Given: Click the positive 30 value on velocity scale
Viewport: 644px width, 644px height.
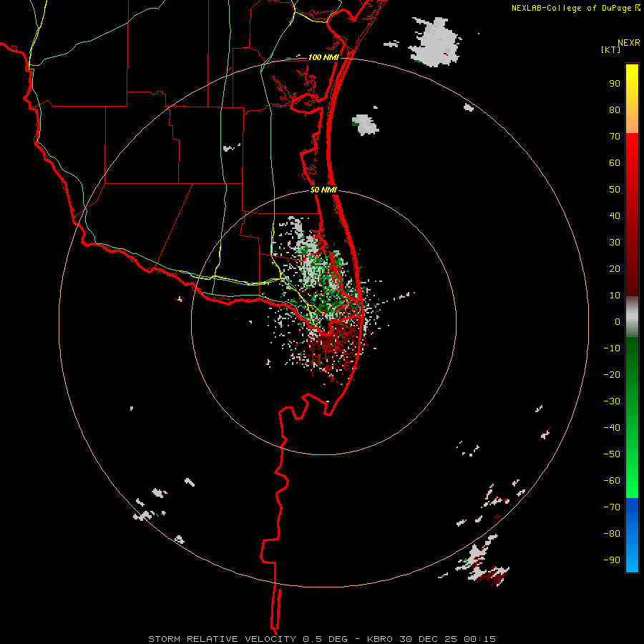Looking at the screenshot, I should [x=615, y=243].
